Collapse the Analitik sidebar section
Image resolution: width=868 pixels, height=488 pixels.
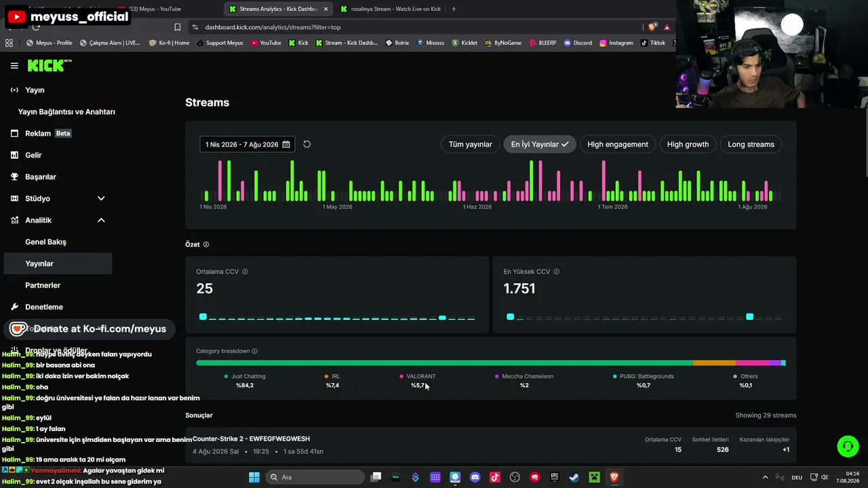pos(58,220)
